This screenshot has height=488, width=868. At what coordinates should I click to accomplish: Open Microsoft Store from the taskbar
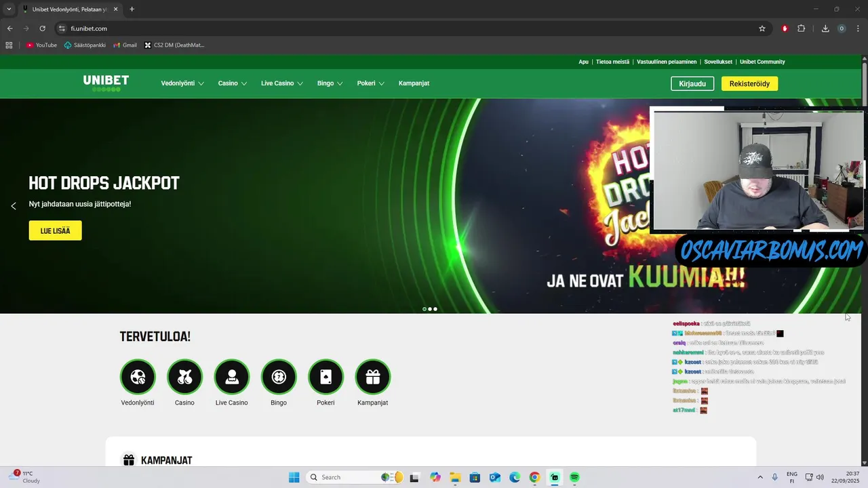coord(475,477)
